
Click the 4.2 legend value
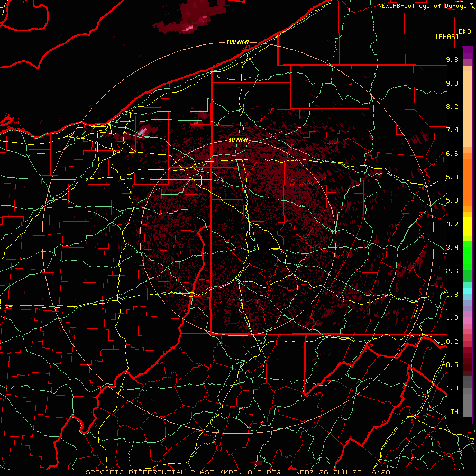pyautogui.click(x=452, y=224)
